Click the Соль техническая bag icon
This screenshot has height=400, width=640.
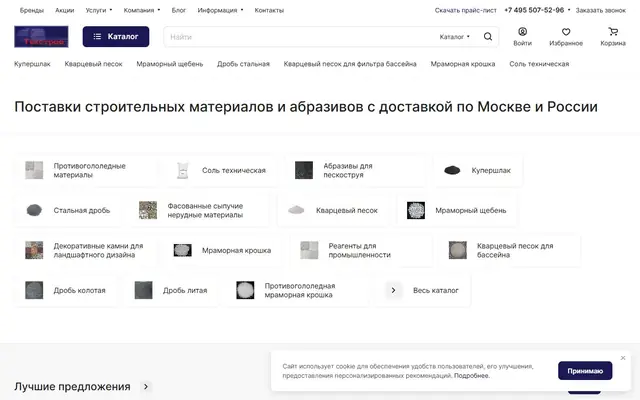click(182, 170)
